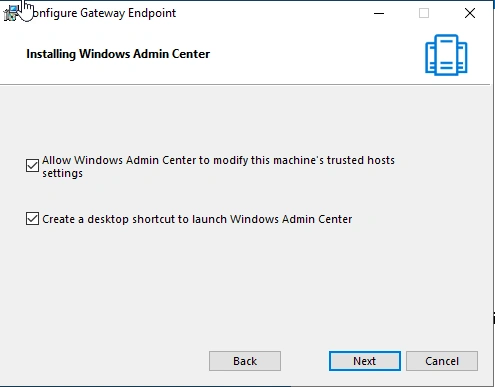Screen dimensions: 495x387
Task: Click the 'Create a desktop shortcut' label text
Action: point(197,219)
